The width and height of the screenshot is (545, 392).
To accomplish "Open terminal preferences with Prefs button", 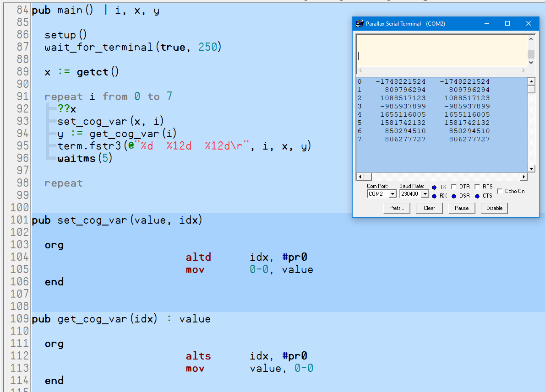I will tap(397, 208).
